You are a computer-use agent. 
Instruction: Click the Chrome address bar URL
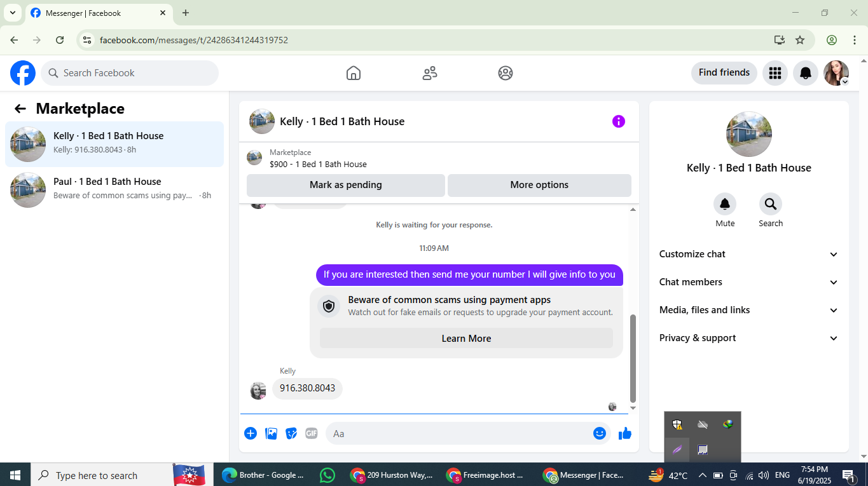point(194,40)
